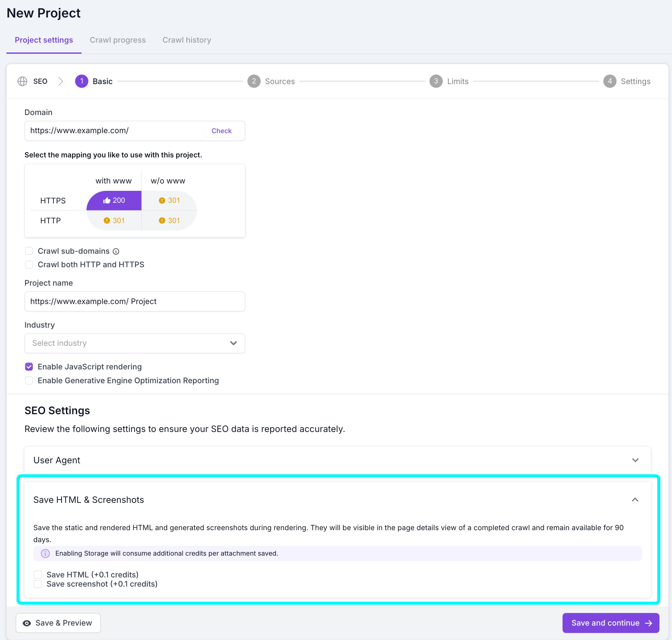The width and height of the screenshot is (672, 640).
Task: Click the eye icon on Save & Preview
Action: (x=26, y=623)
